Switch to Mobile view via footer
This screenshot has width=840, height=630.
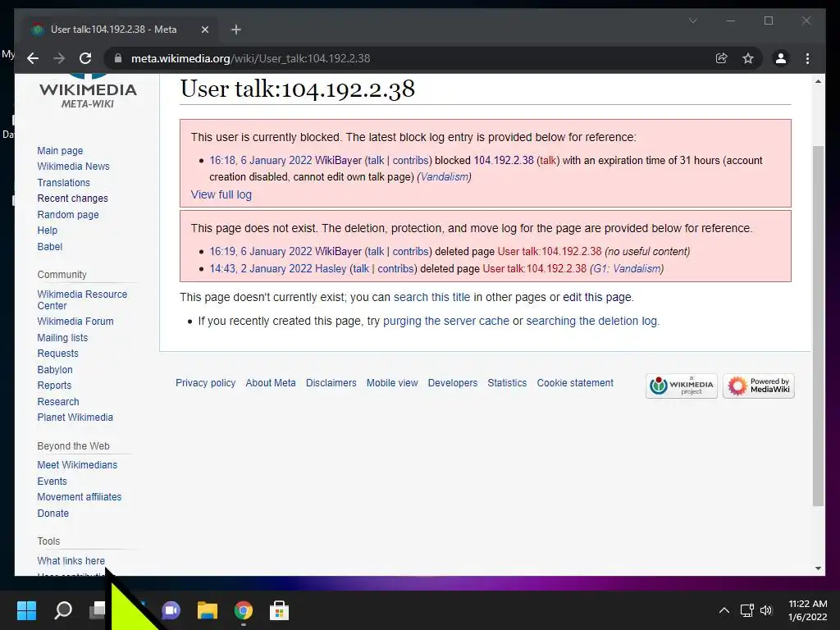(392, 383)
